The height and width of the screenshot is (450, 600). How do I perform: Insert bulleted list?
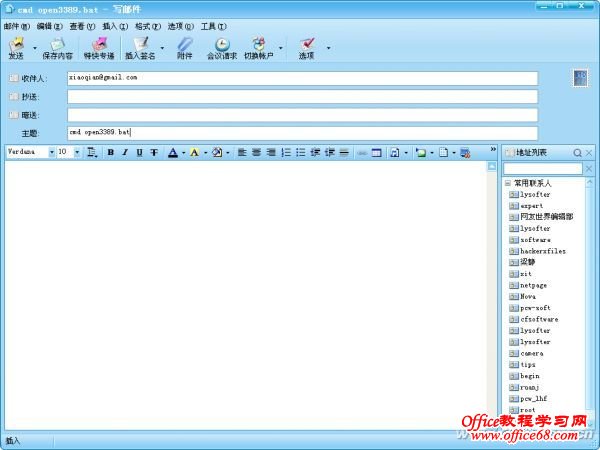[300, 152]
